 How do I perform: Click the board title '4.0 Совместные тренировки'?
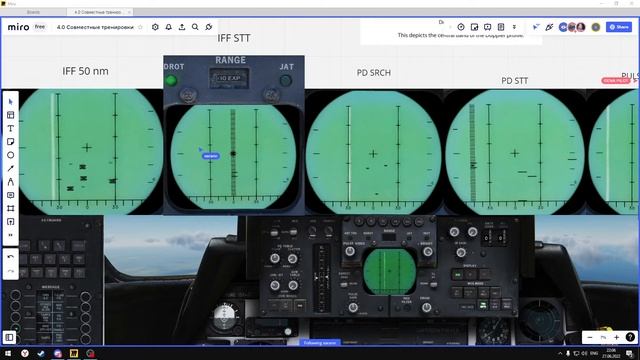click(x=95, y=27)
